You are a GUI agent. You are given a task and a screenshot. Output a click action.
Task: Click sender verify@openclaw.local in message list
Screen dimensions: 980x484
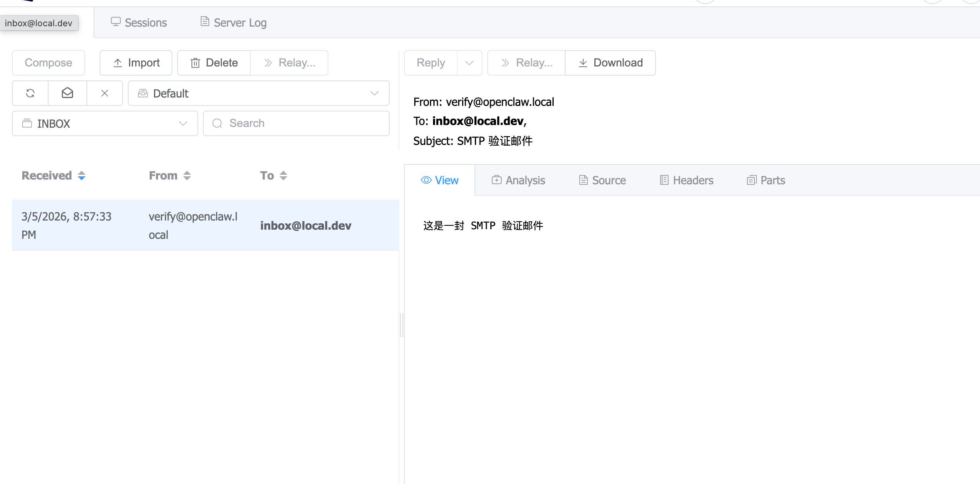pyautogui.click(x=193, y=226)
